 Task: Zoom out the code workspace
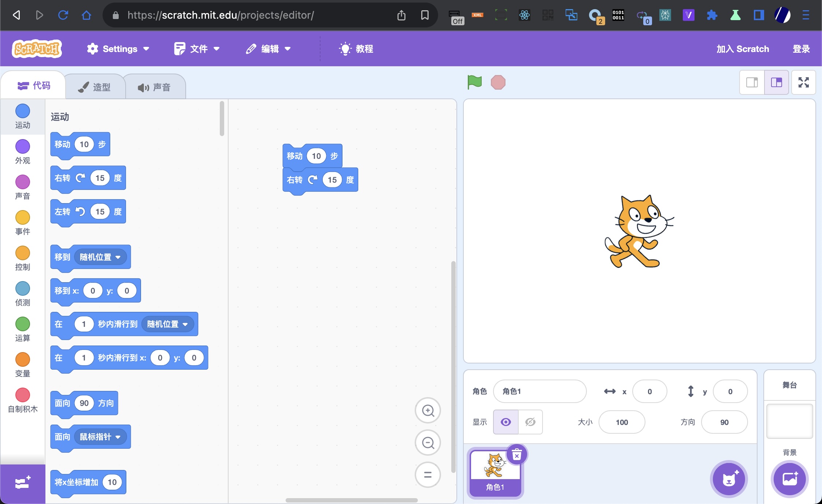point(428,443)
